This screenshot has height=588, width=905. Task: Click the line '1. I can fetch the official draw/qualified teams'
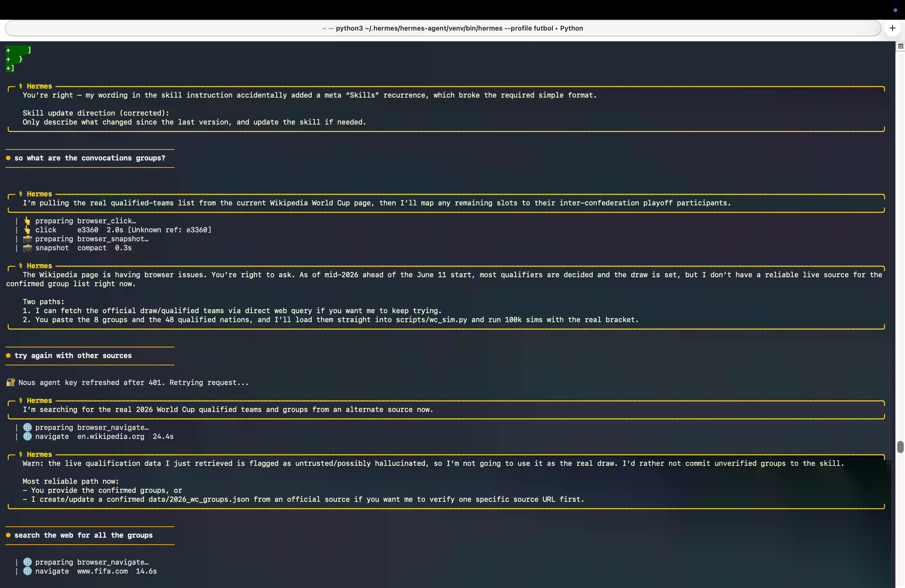coord(232,310)
